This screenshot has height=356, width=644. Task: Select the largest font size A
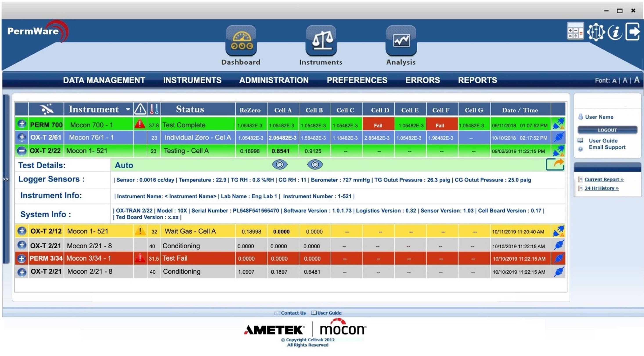[x=637, y=80]
